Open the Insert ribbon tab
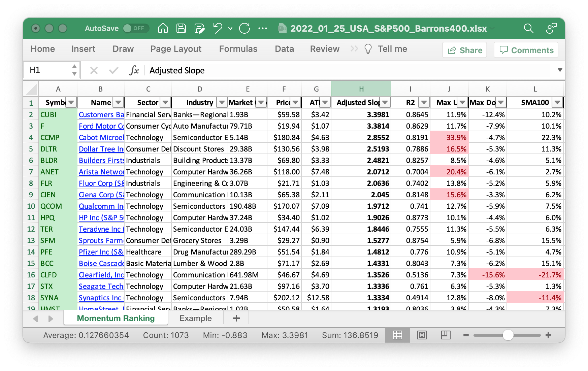The width and height of the screenshot is (588, 371). pos(84,49)
